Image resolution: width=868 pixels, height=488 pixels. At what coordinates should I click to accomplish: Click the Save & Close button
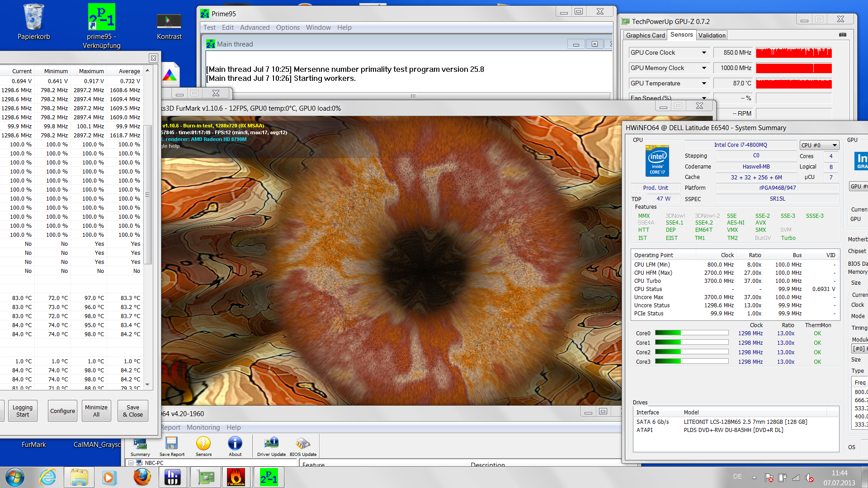133,411
